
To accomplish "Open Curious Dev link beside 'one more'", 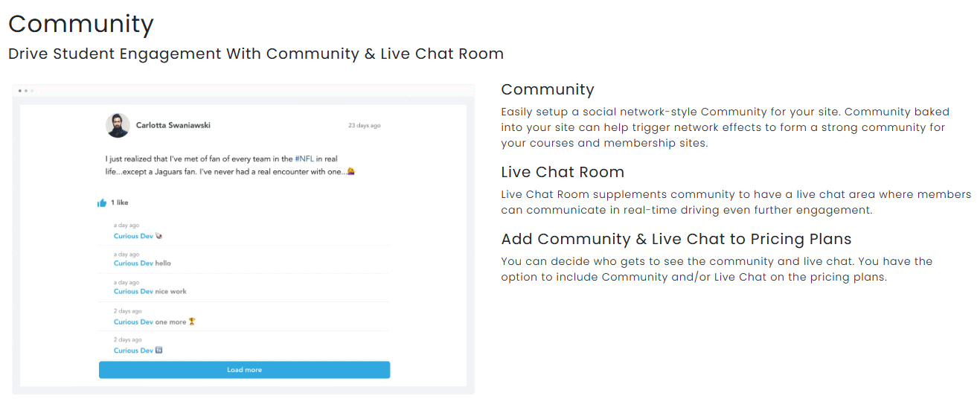I will tap(133, 322).
